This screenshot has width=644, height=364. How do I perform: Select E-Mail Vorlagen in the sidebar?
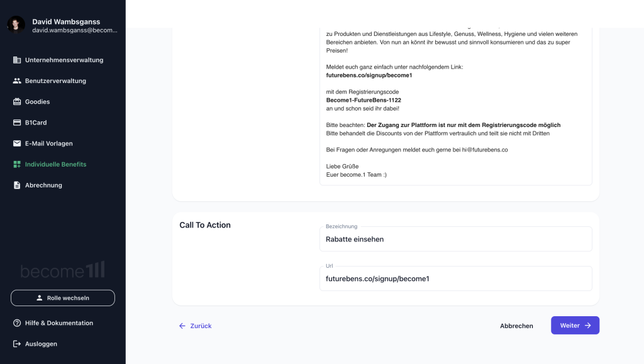(49, 143)
